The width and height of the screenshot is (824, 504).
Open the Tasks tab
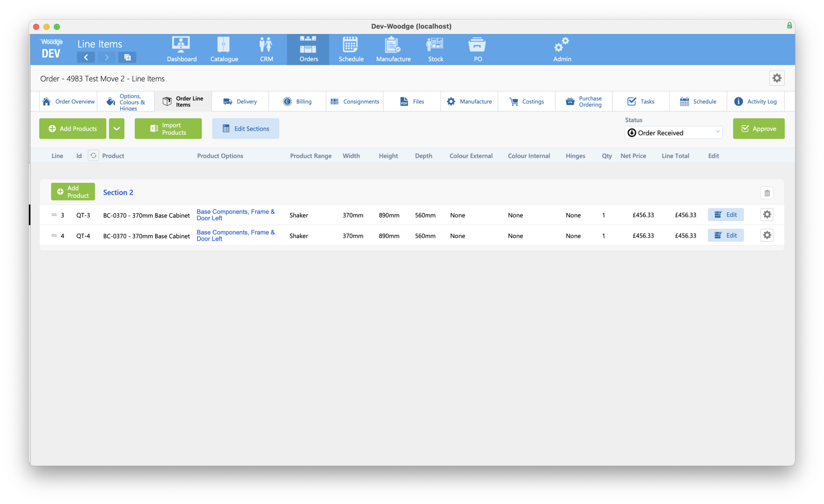(642, 101)
